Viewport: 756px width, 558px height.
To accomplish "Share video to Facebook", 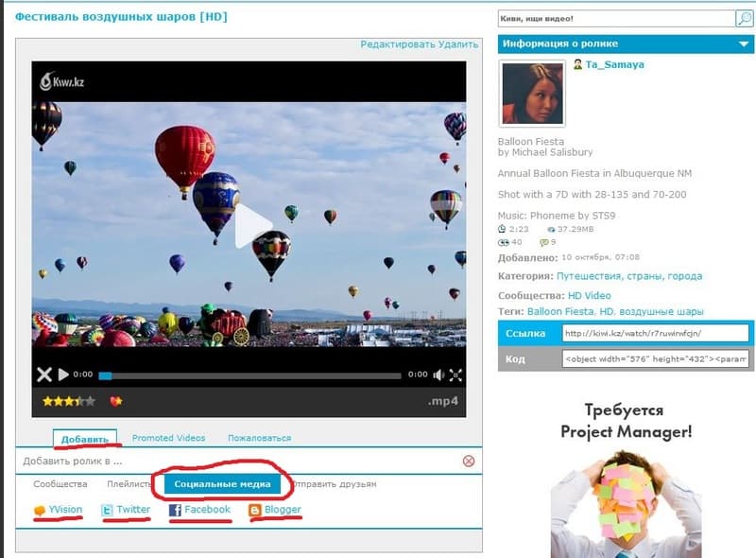I will coord(199,510).
